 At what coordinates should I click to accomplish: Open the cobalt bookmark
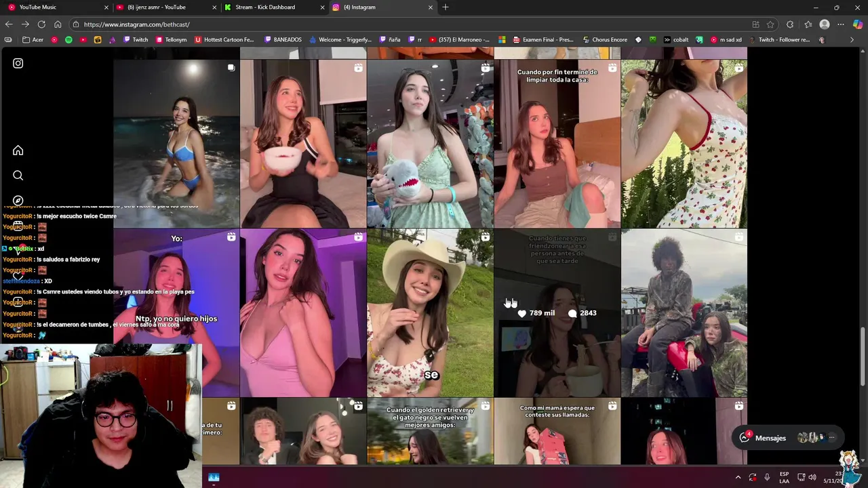click(x=676, y=40)
